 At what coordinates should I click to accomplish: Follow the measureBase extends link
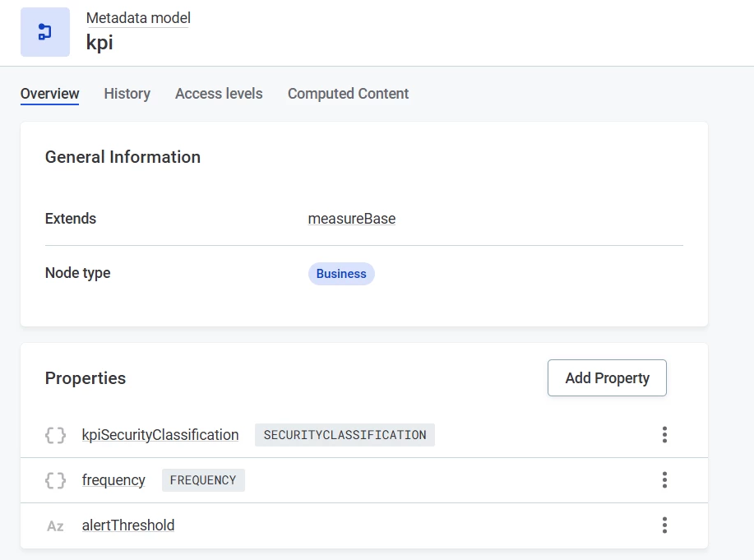(351, 219)
